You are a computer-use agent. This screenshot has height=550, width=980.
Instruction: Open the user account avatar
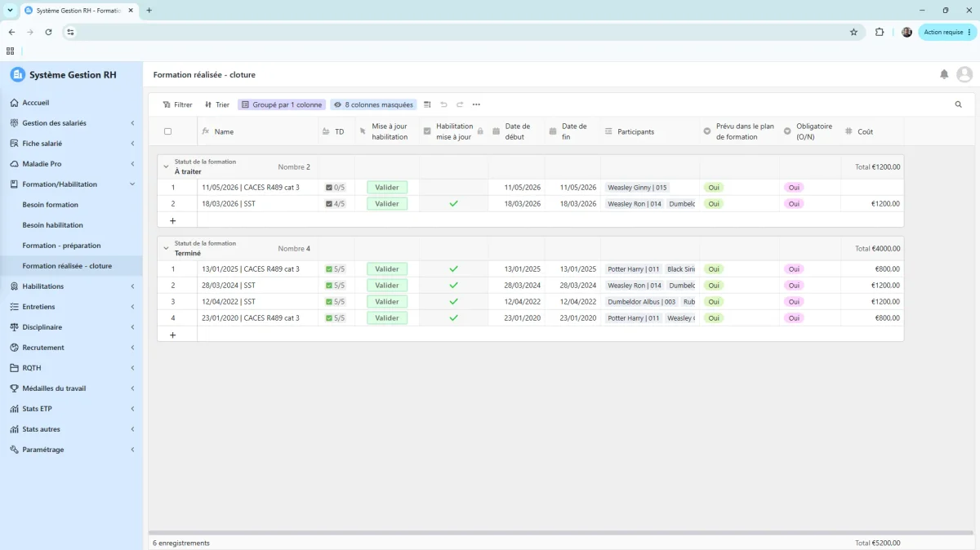coord(964,74)
